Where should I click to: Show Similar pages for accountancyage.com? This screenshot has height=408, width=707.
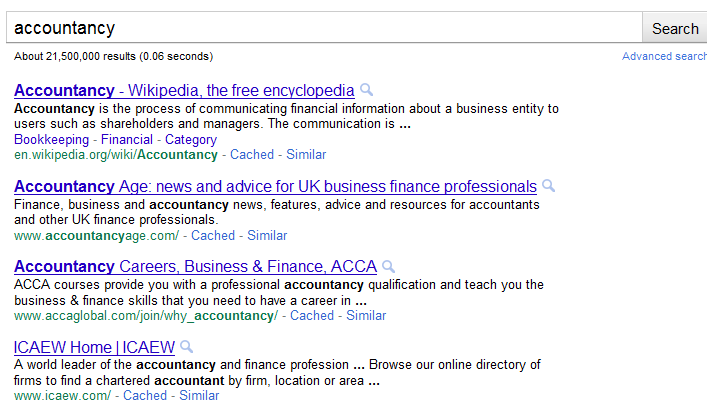(267, 235)
